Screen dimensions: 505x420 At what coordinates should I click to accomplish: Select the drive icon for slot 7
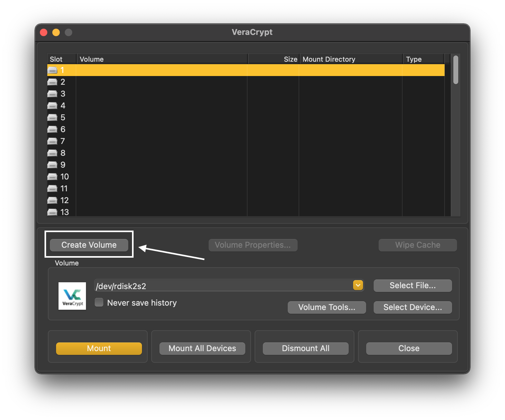click(52, 141)
